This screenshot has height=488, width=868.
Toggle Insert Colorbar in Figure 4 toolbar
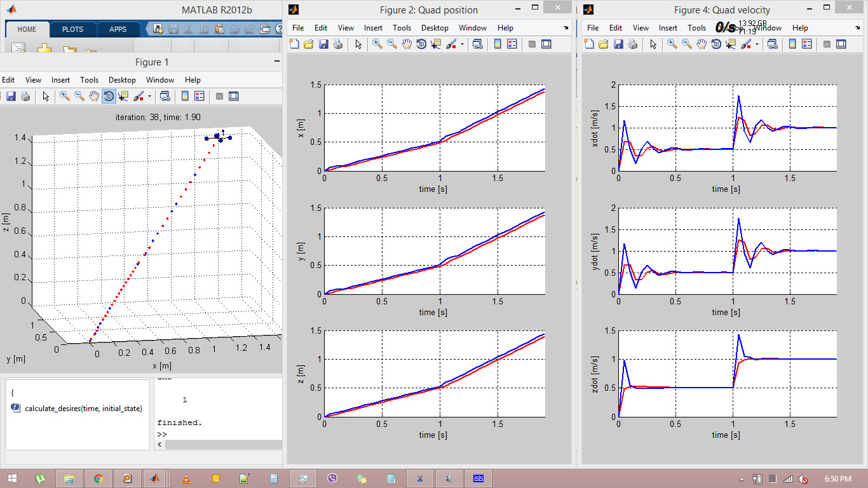pyautogui.click(x=792, y=44)
